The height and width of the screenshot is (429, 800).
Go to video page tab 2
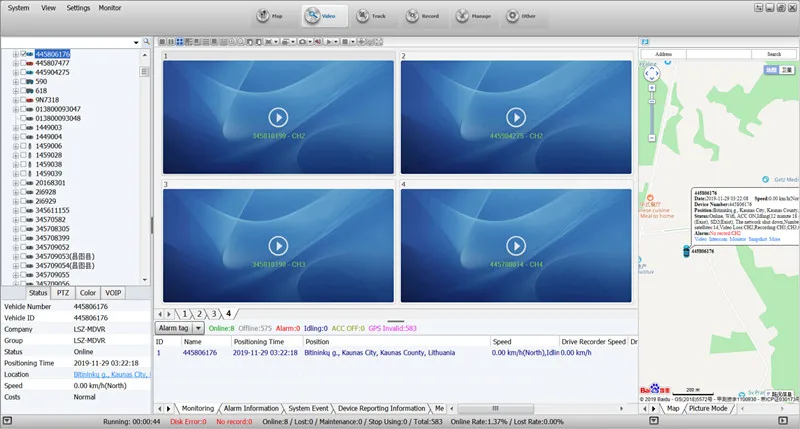pos(199,314)
